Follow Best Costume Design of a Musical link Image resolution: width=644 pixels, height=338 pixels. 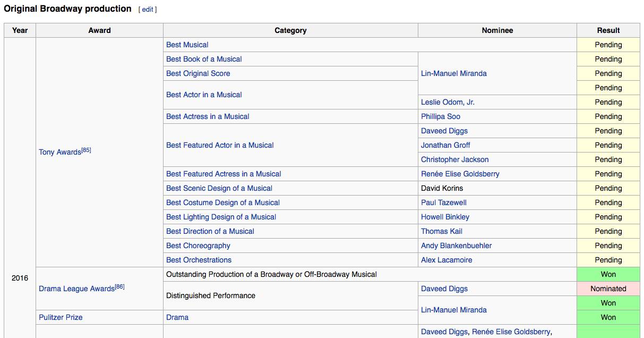coord(223,202)
